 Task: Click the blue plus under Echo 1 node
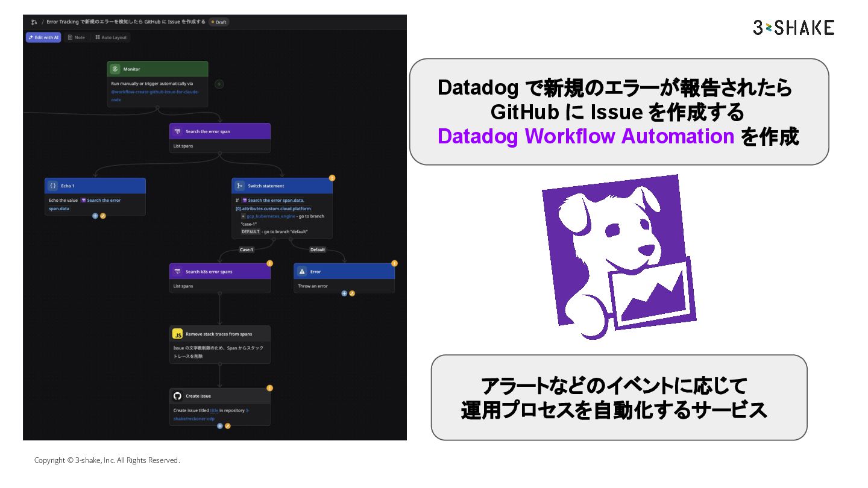click(95, 216)
